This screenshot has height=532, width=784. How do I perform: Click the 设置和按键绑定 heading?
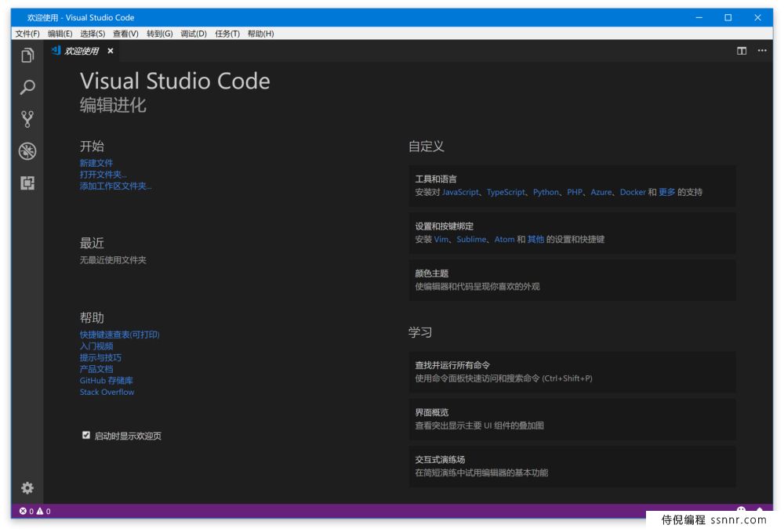[444, 226]
